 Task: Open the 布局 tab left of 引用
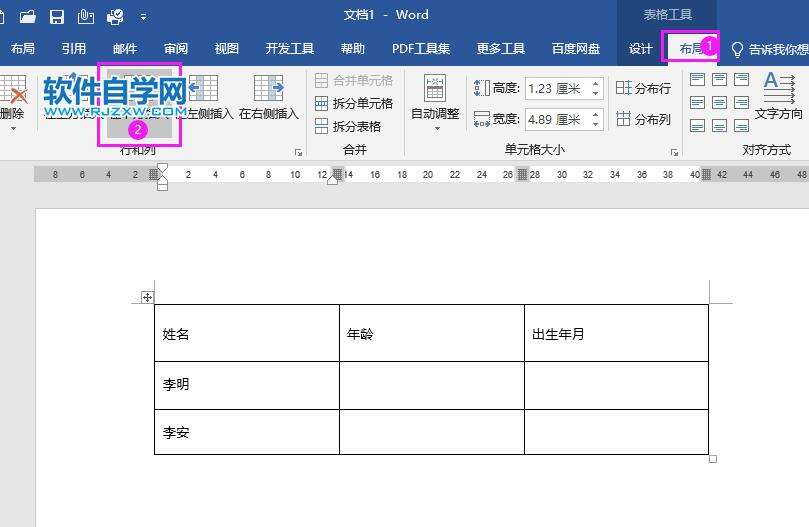tap(23, 49)
